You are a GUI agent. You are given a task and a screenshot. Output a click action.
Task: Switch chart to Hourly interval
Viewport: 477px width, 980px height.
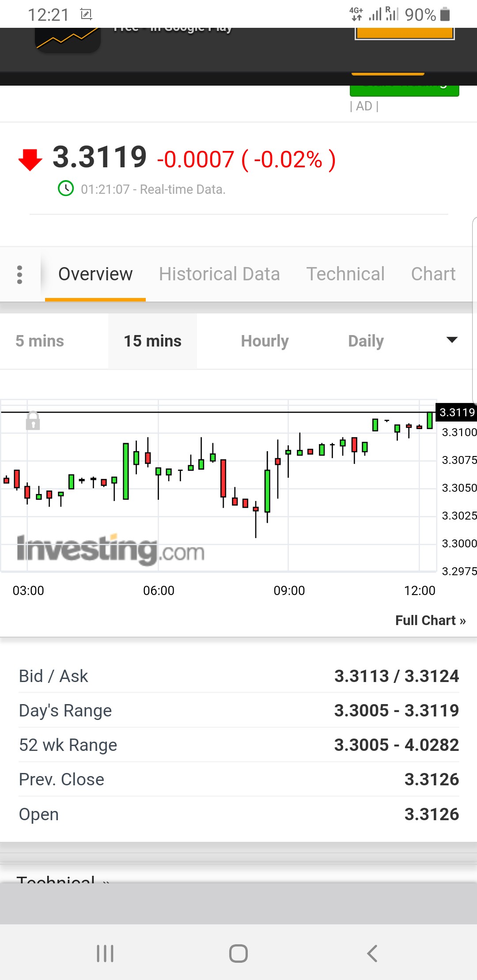point(265,341)
